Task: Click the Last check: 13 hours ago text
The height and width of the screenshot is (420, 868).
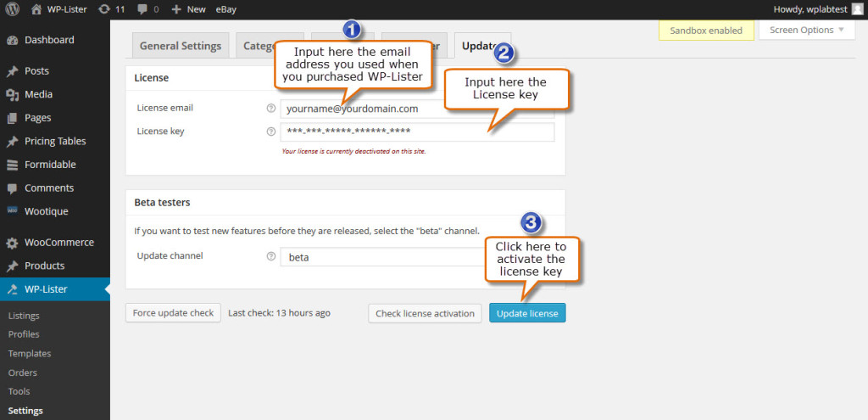Action: pos(279,313)
